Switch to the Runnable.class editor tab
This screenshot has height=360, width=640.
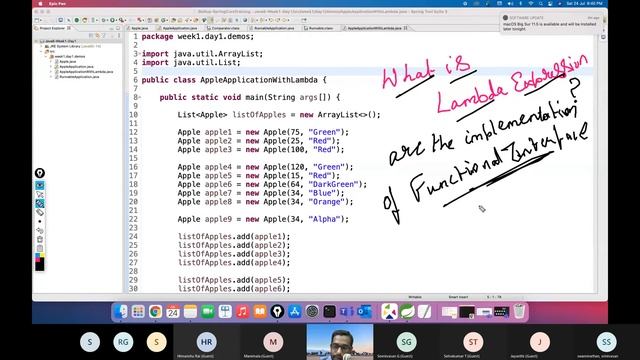320,28
